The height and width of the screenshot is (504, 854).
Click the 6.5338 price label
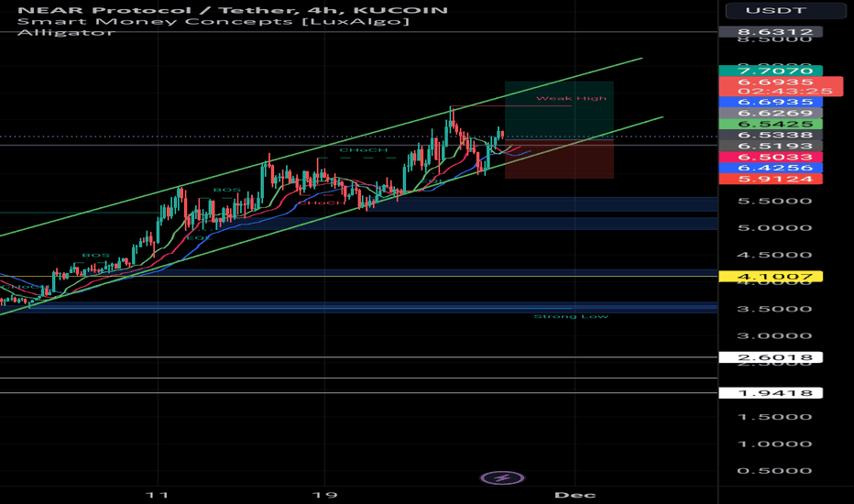771,135
